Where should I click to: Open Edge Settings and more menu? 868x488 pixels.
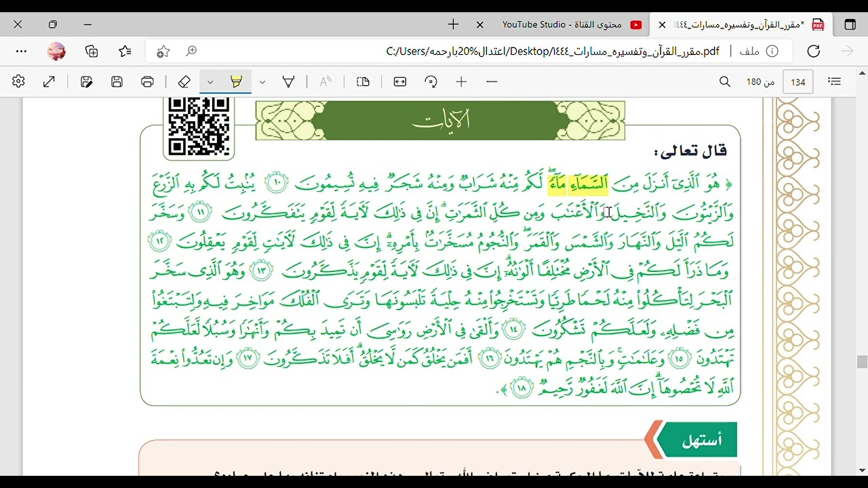point(21,51)
